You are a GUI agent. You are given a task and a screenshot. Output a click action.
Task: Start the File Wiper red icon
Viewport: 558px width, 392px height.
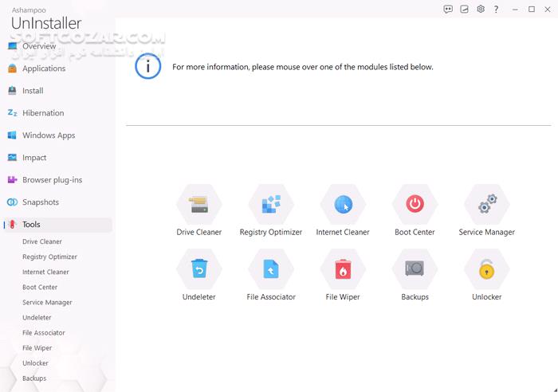click(x=343, y=269)
